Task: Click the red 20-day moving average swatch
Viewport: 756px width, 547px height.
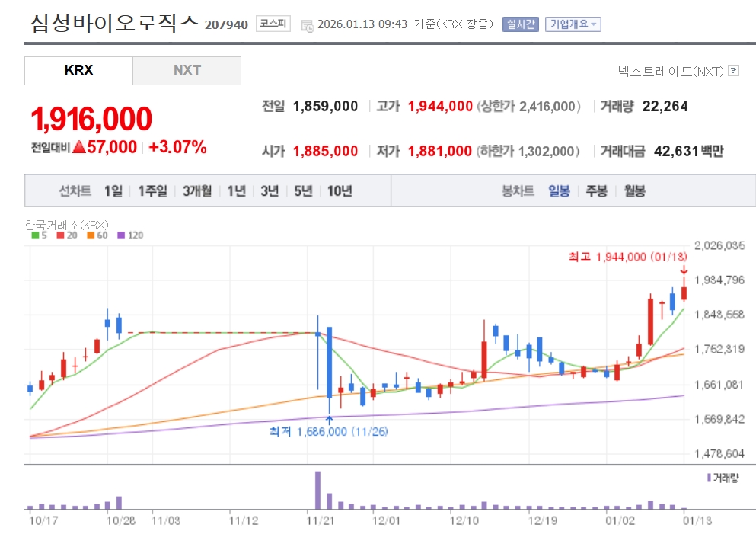Action: (60, 235)
